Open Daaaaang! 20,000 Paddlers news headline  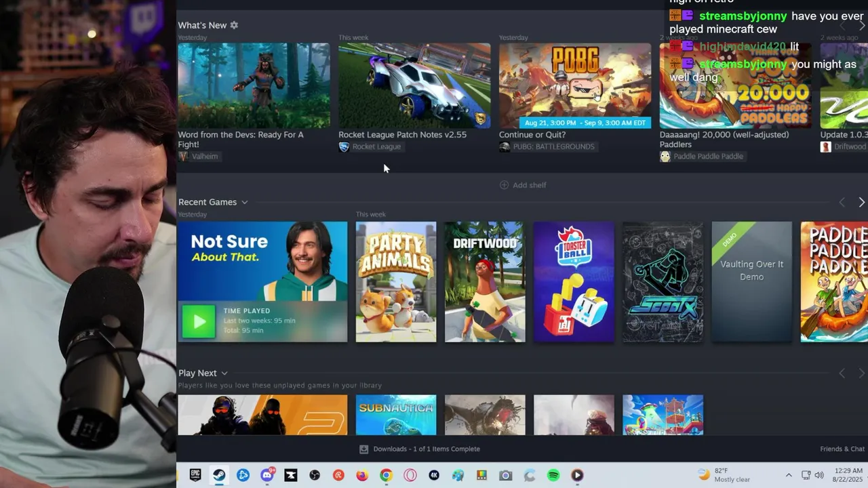724,140
